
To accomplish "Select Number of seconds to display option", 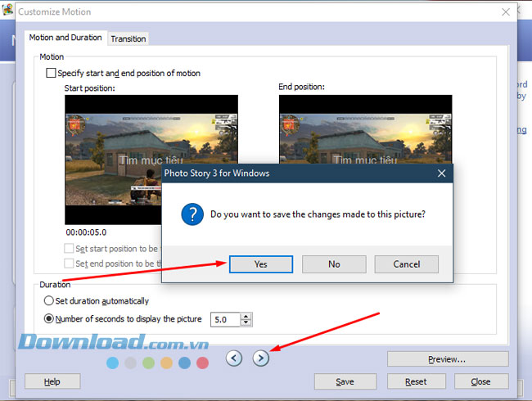I will pos(49,318).
